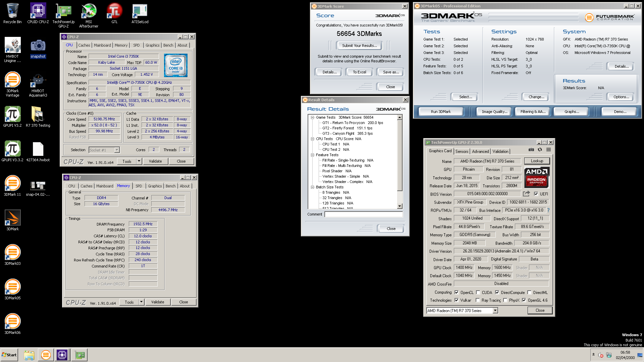Viewport: 644px width, 362px height.
Task: Switch to Mainboard tab in top CPU-Z
Action: tap(102, 45)
